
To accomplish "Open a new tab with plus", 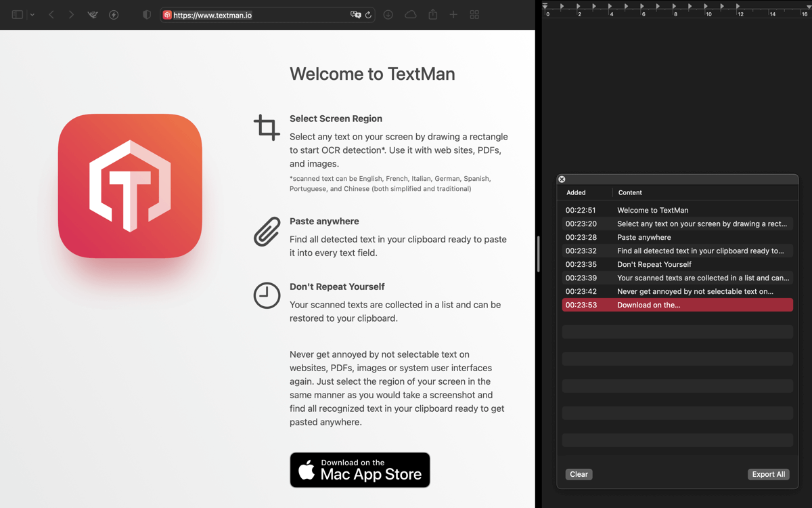I will click(453, 14).
